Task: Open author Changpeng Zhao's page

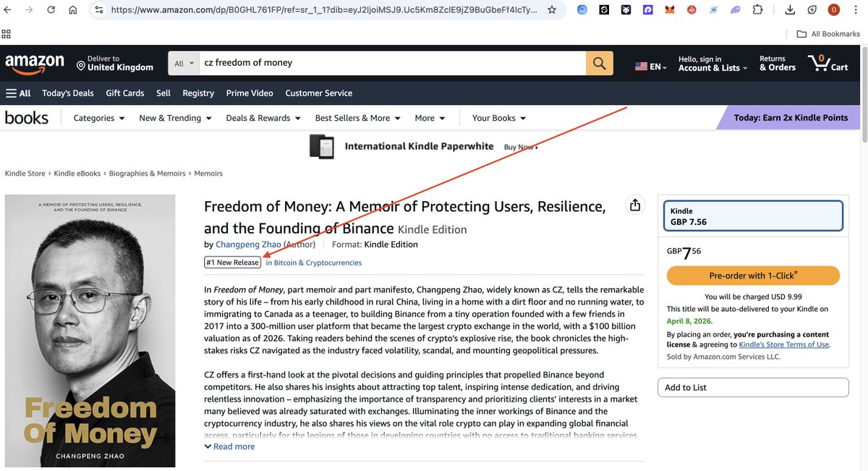Action: pos(248,245)
